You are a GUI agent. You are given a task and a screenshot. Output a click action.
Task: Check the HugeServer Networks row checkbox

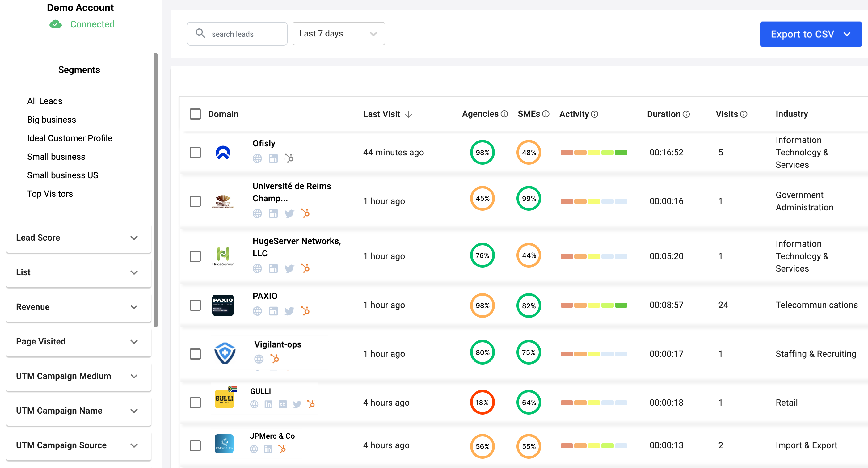pos(195,256)
